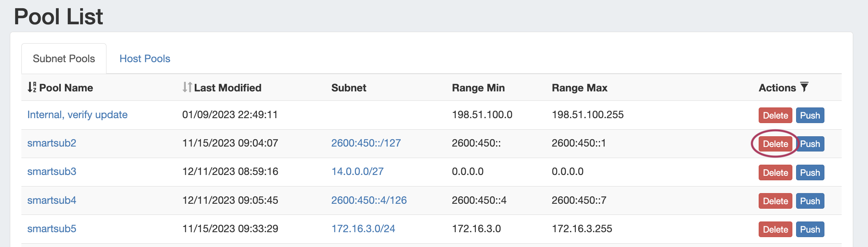Delete the 'Internal, verify update' pool
868x247 pixels.
(775, 116)
